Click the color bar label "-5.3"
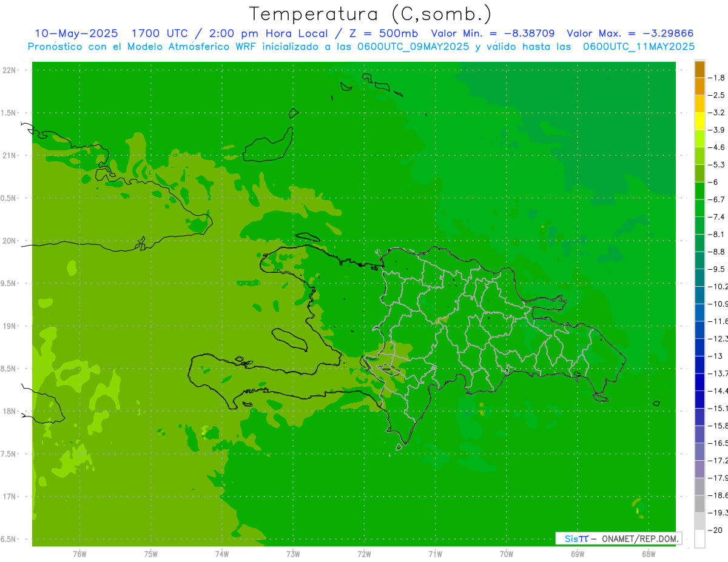 pyautogui.click(x=717, y=165)
